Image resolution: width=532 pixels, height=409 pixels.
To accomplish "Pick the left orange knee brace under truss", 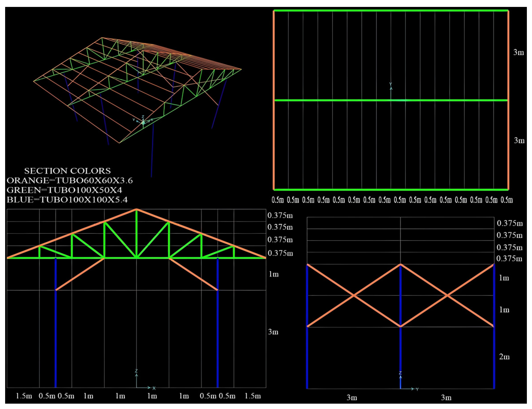I will click(x=80, y=274).
